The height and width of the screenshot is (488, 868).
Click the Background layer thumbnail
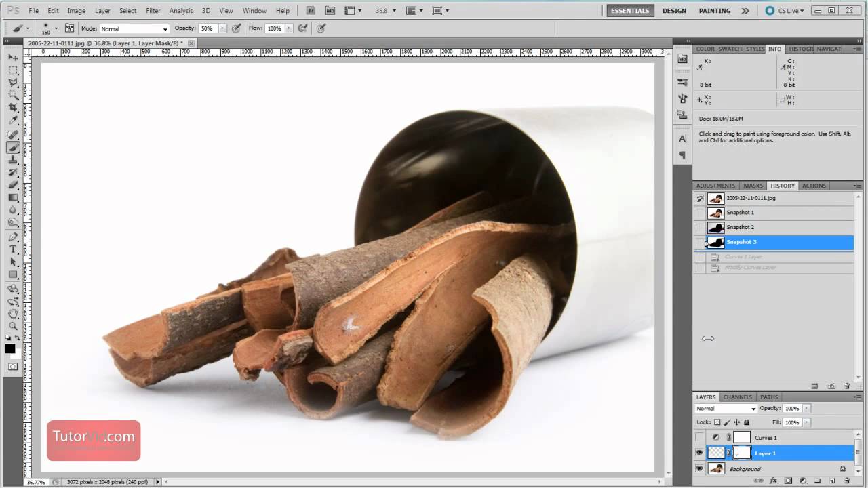[716, 469]
